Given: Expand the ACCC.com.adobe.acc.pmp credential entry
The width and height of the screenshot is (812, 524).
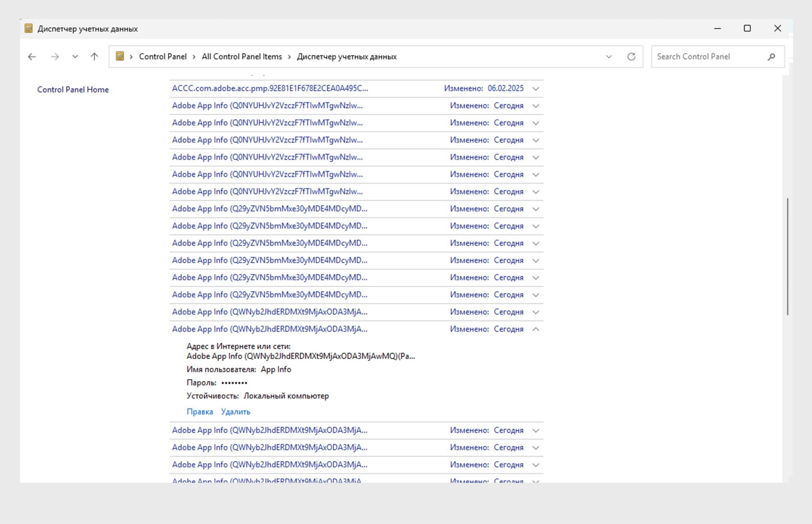Looking at the screenshot, I should point(535,89).
